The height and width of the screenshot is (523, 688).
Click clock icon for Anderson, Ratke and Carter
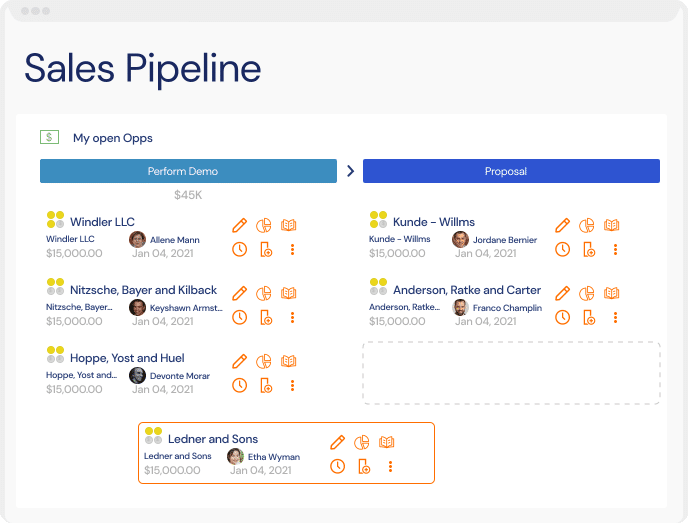tap(563, 317)
